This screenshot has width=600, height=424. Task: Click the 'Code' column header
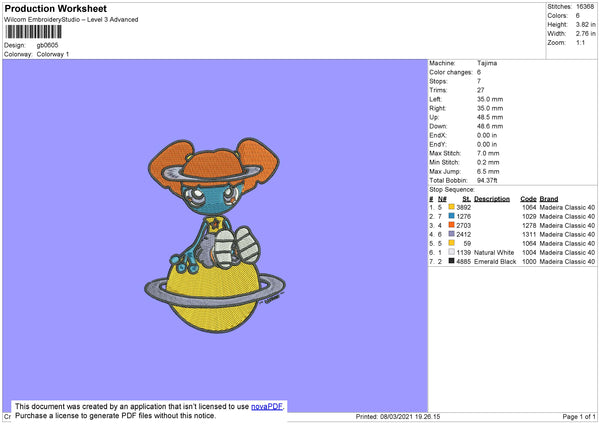528,199
